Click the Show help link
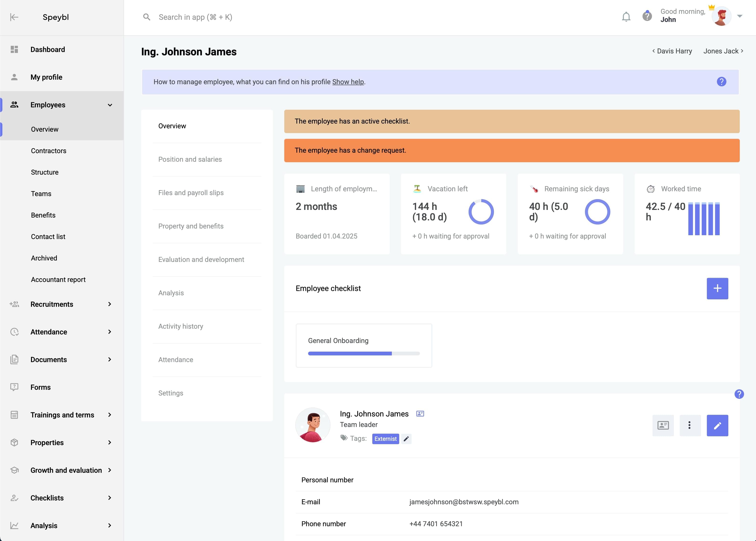 click(x=348, y=82)
